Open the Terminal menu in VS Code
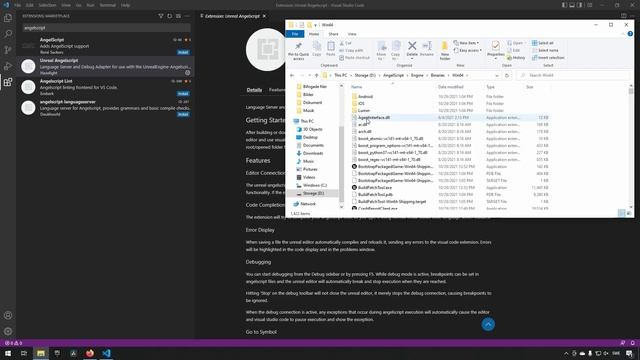The image size is (640, 360). click(107, 5)
